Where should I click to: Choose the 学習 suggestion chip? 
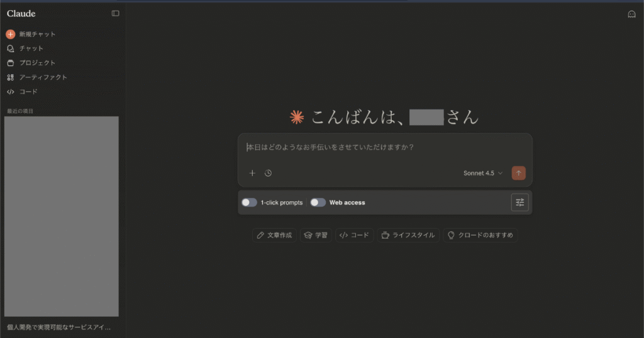tap(316, 235)
